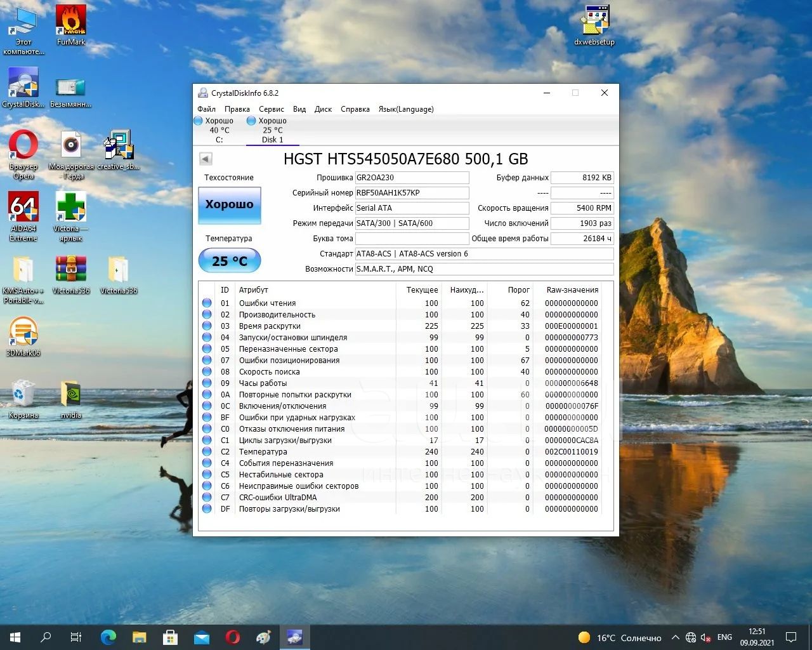
Task: Click the power-on count 1903 раз
Action: tap(582, 223)
